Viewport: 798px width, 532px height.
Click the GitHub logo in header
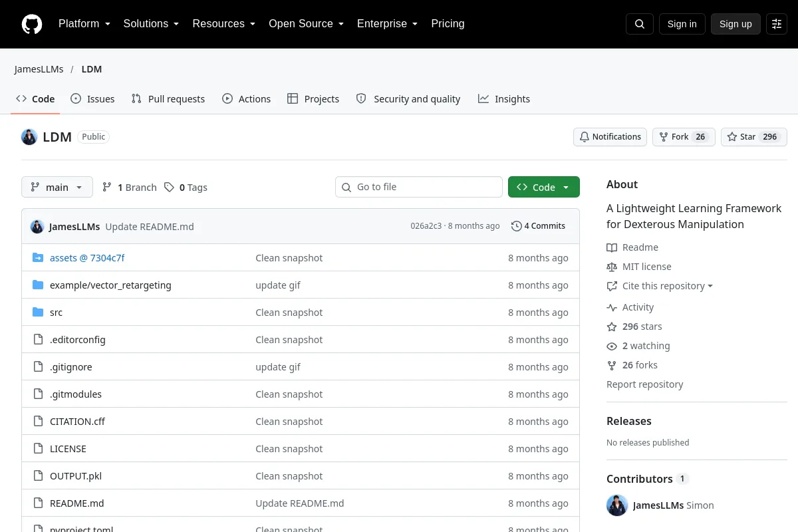pos(32,24)
